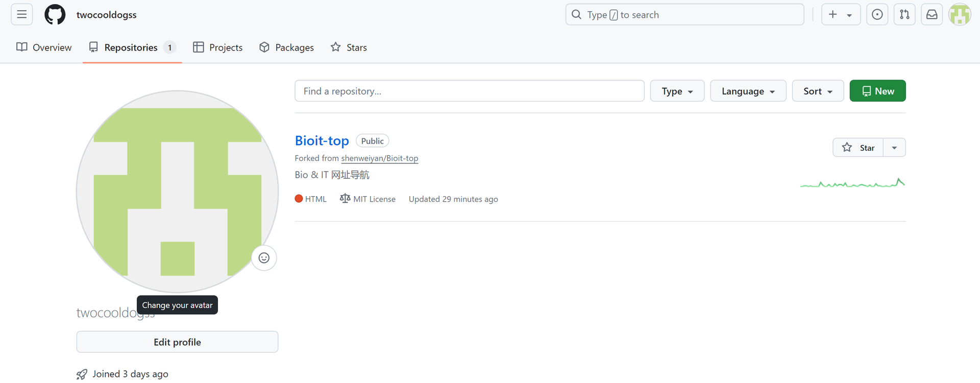Screen dimensions: 980x383
Task: Star the Bioit-top repository
Action: [859, 148]
